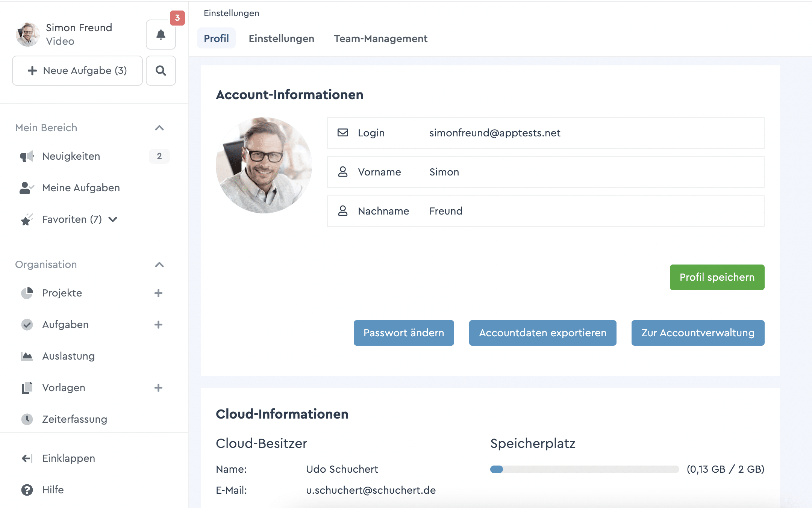The height and width of the screenshot is (508, 812).
Task: Click the Account-Informationen heading
Action: [289, 95]
